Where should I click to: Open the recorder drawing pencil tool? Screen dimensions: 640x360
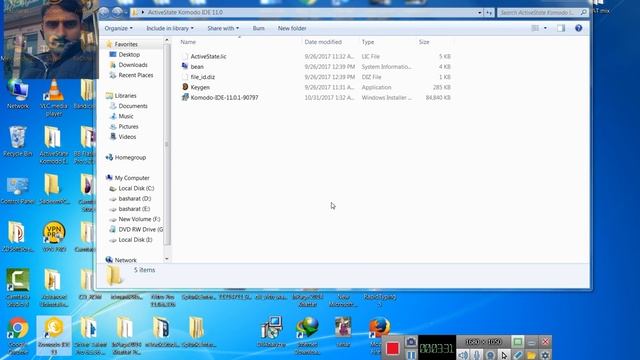(x=518, y=355)
